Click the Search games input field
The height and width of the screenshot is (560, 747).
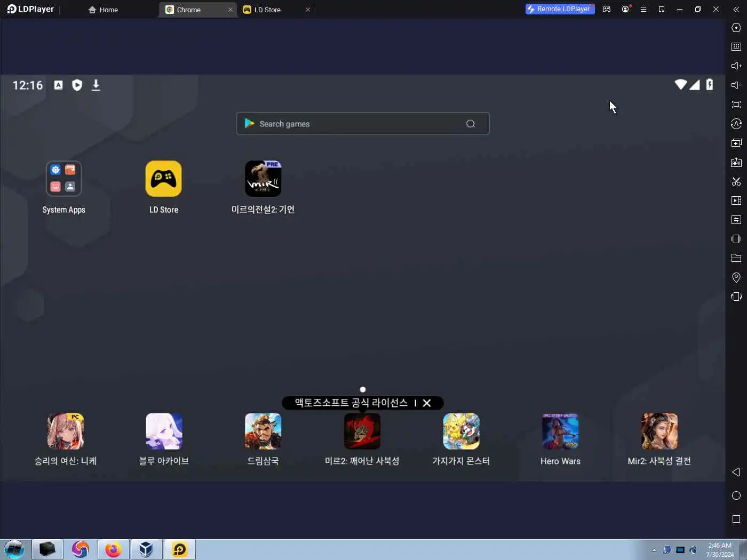pyautogui.click(x=362, y=124)
